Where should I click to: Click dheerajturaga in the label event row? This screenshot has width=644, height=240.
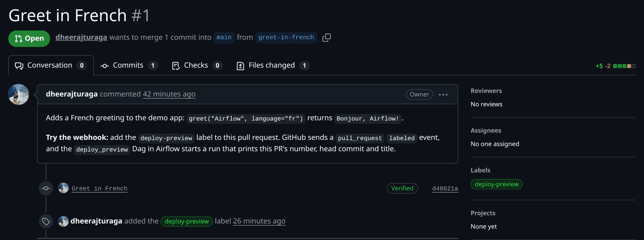pos(96,221)
